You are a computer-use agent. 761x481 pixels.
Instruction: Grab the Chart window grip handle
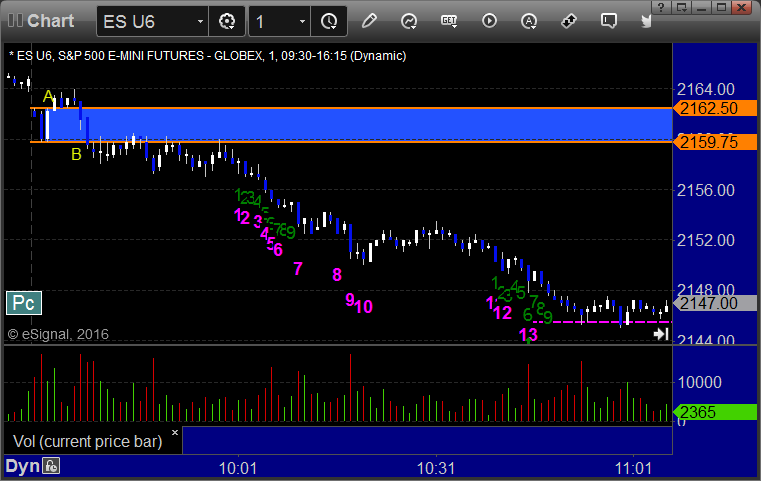point(15,21)
